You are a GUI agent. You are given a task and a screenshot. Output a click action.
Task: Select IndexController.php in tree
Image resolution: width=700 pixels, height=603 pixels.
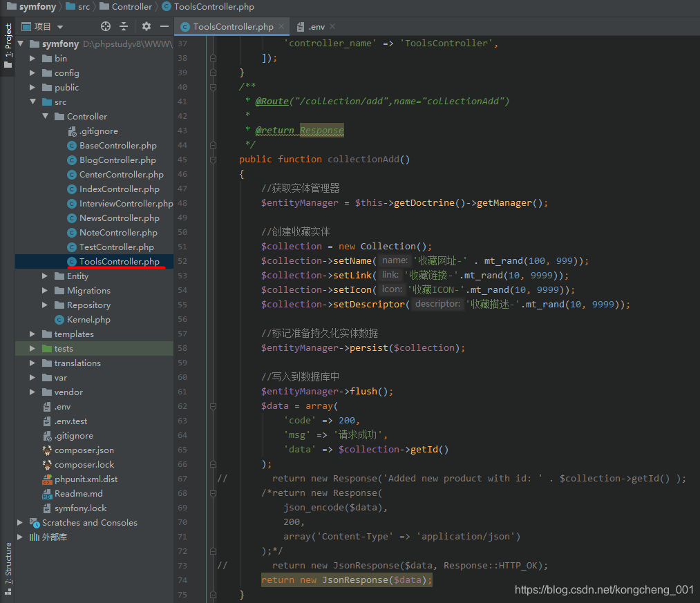[113, 189]
